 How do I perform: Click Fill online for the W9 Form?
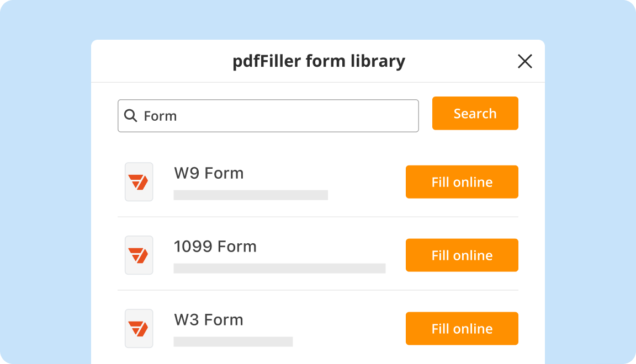pos(462,181)
